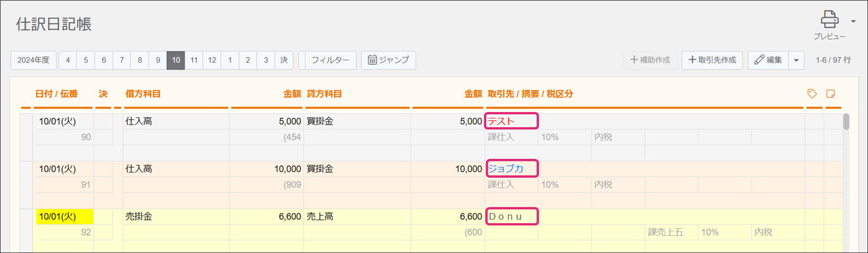Open the ジャンプ calendar jump button
The height and width of the screenshot is (253, 868).
388,60
